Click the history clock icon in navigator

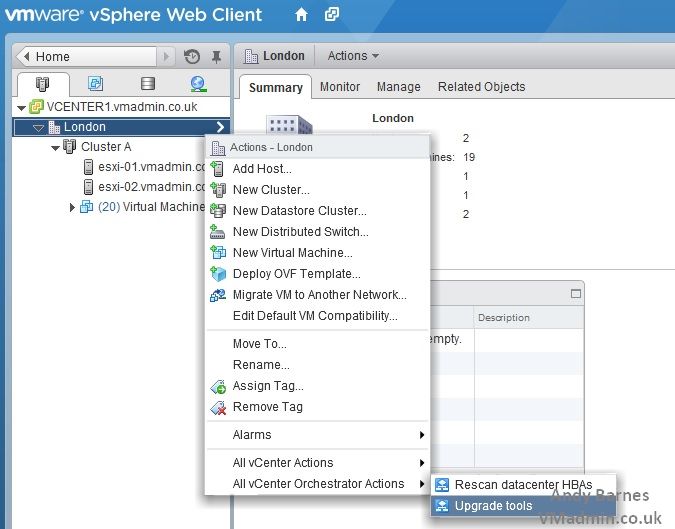click(192, 57)
